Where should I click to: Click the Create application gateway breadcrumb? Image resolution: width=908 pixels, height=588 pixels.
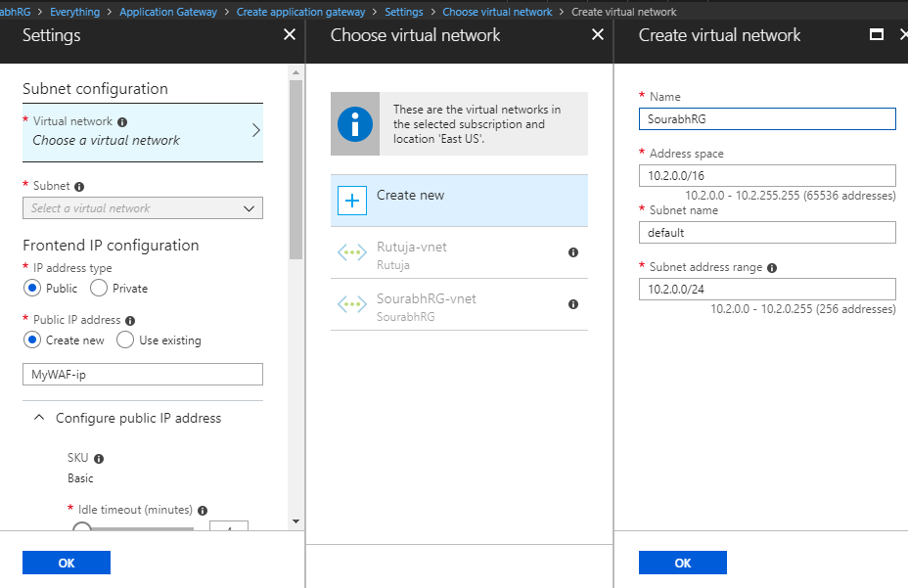point(301,11)
